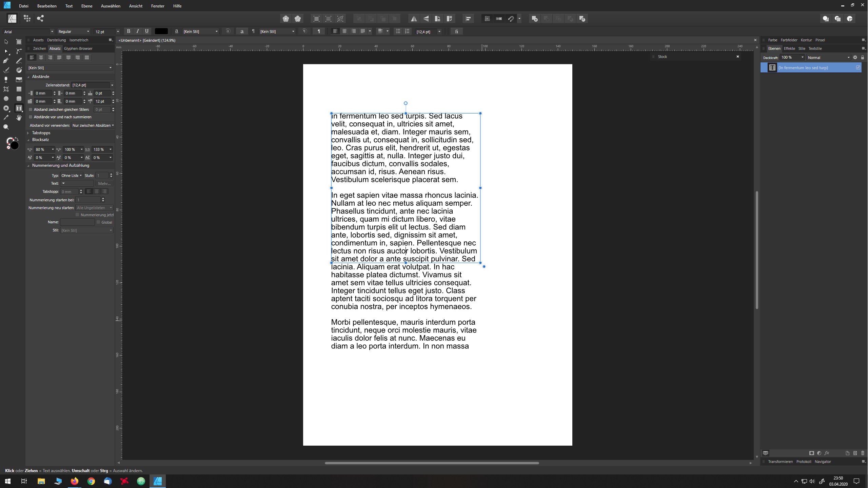The width and height of the screenshot is (868, 488).
Task: Click the numbered list icon
Action: pos(407,32)
